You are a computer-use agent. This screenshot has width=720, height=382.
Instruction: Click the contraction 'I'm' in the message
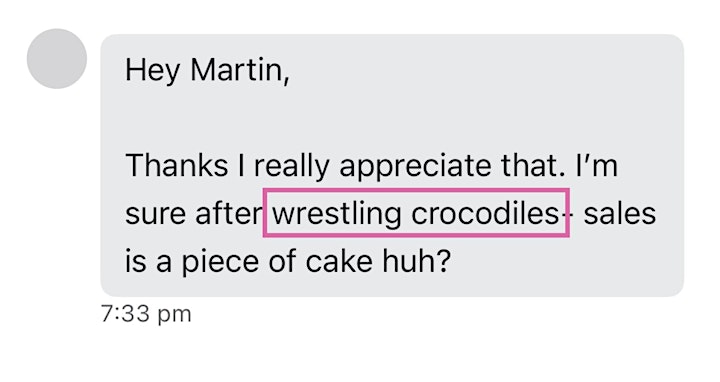click(596, 165)
